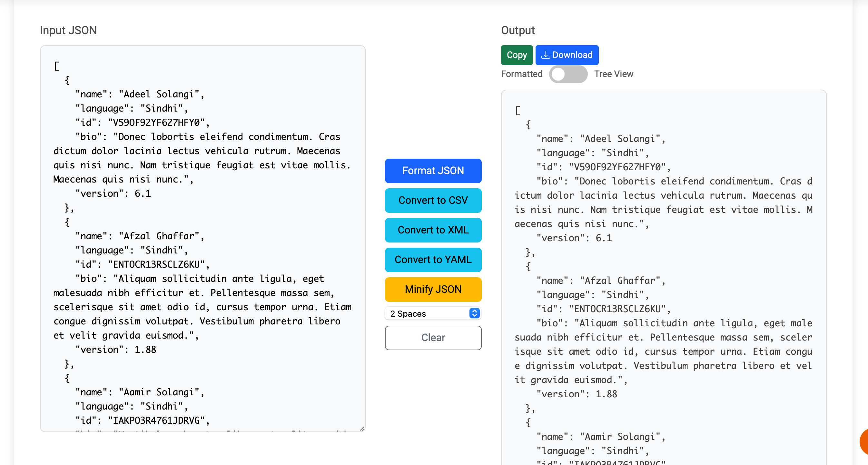Click the Output heading
Viewport: 868px width, 465px height.
click(518, 30)
